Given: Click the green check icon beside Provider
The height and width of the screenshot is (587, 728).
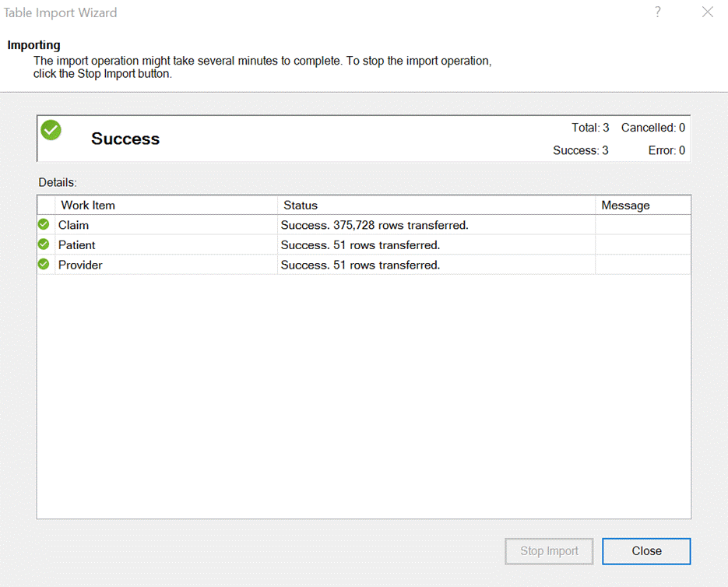Looking at the screenshot, I should pyautogui.click(x=44, y=264).
